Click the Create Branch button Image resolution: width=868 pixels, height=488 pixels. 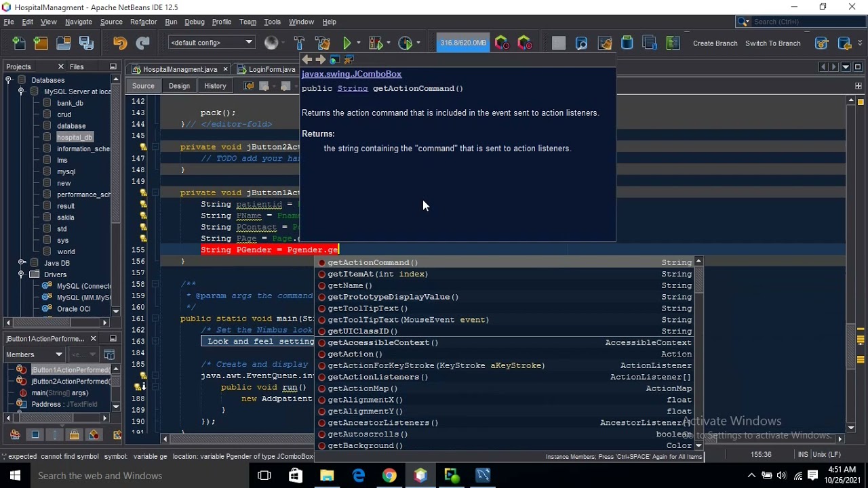(x=715, y=43)
